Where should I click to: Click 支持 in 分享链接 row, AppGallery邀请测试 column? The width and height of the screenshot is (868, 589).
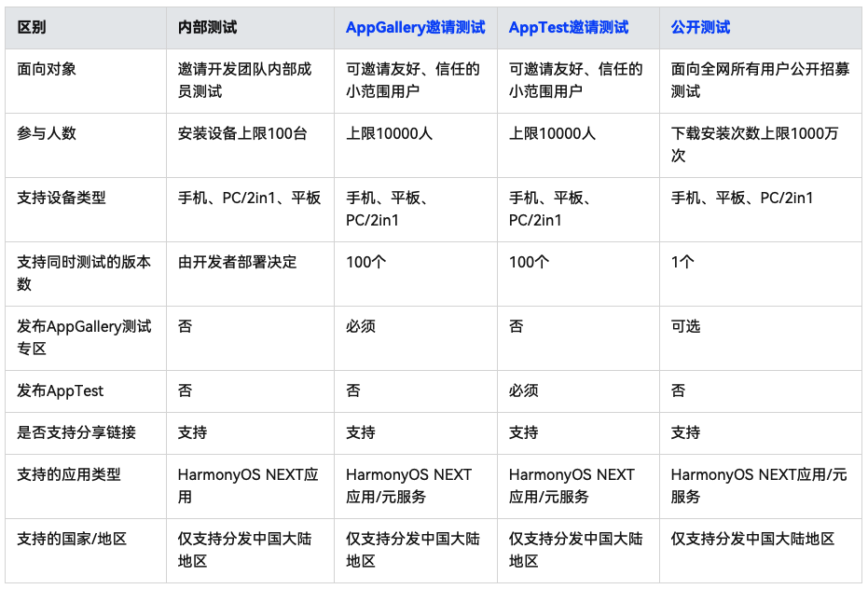(361, 432)
